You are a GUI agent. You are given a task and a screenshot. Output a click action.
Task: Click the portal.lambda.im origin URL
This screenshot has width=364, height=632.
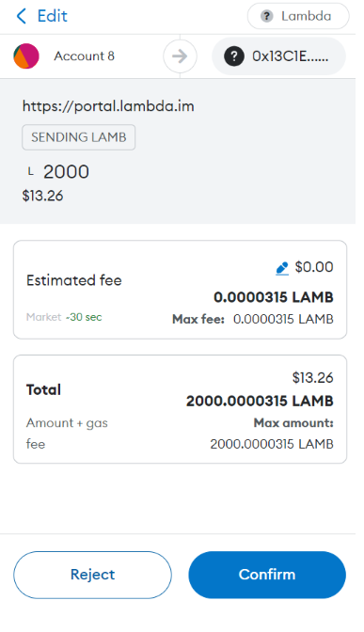point(108,106)
